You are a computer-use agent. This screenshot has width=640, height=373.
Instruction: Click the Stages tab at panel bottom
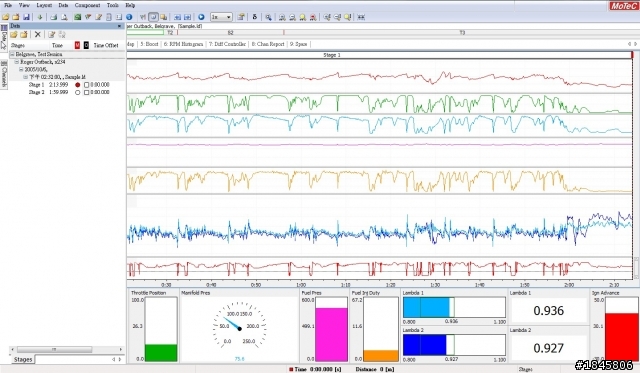coord(23,360)
